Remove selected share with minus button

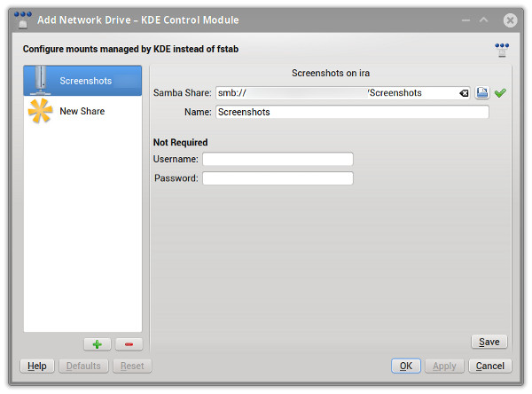[129, 344]
